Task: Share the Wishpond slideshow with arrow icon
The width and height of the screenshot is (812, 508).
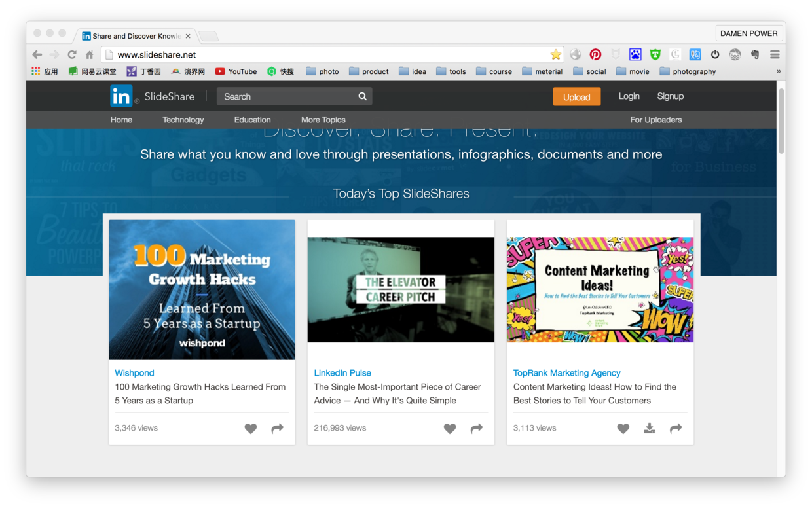Action: click(x=278, y=428)
